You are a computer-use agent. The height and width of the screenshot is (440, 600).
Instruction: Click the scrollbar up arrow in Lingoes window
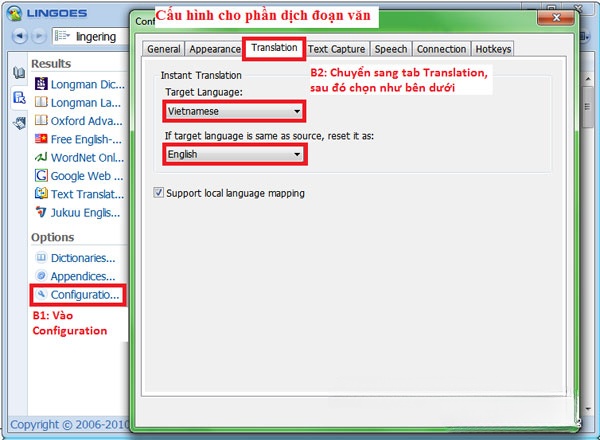click(x=588, y=78)
